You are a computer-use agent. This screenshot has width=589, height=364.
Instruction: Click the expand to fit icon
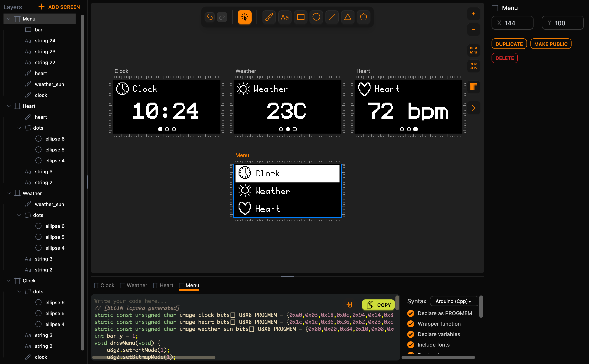tap(473, 50)
